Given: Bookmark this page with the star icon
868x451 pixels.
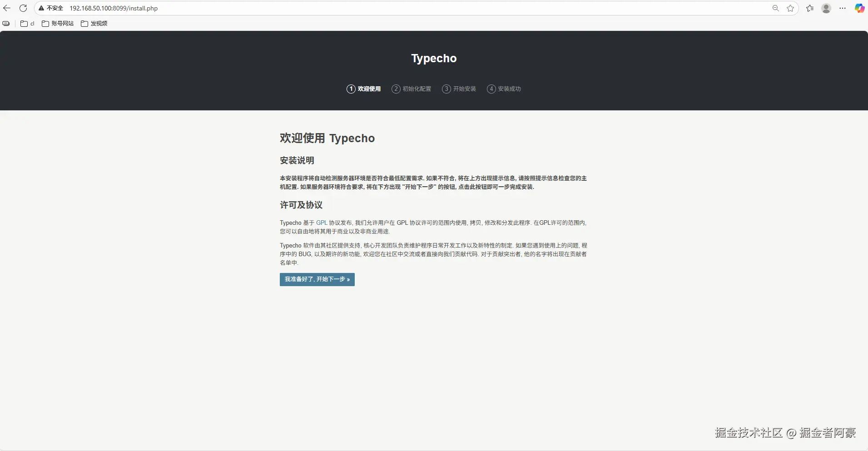Looking at the screenshot, I should tap(790, 8).
